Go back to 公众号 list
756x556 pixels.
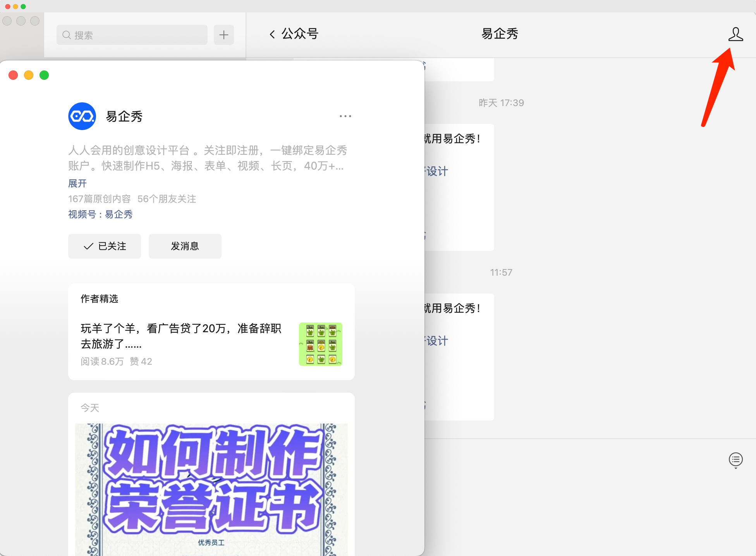tap(294, 34)
